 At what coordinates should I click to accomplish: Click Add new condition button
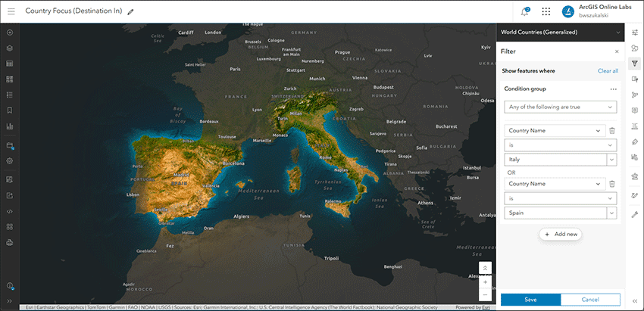coord(561,235)
